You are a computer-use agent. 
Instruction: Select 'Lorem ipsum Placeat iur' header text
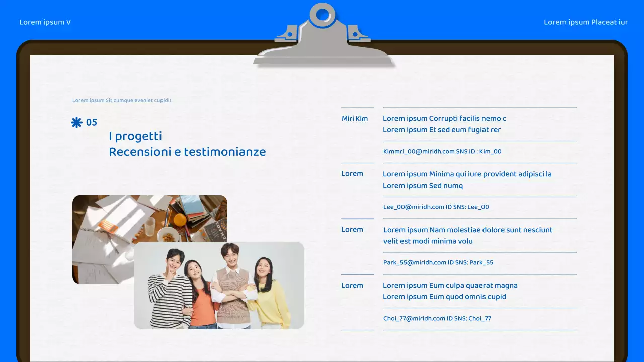pyautogui.click(x=586, y=22)
